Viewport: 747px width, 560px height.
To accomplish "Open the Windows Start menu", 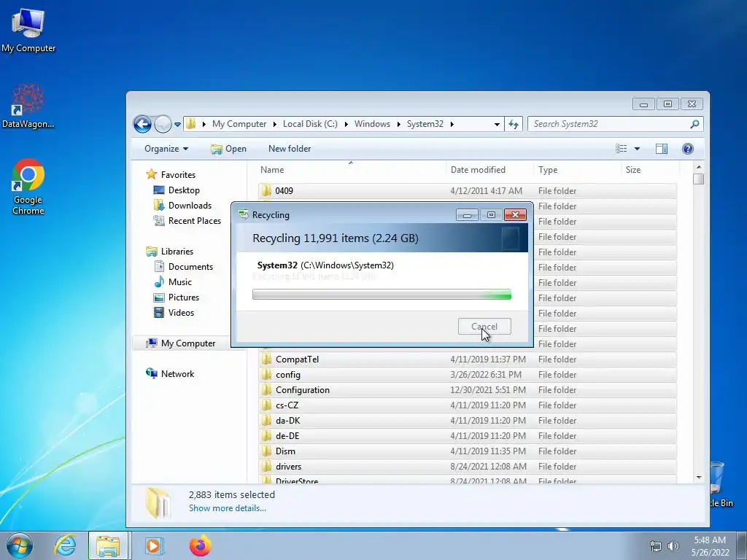I will click(20, 545).
